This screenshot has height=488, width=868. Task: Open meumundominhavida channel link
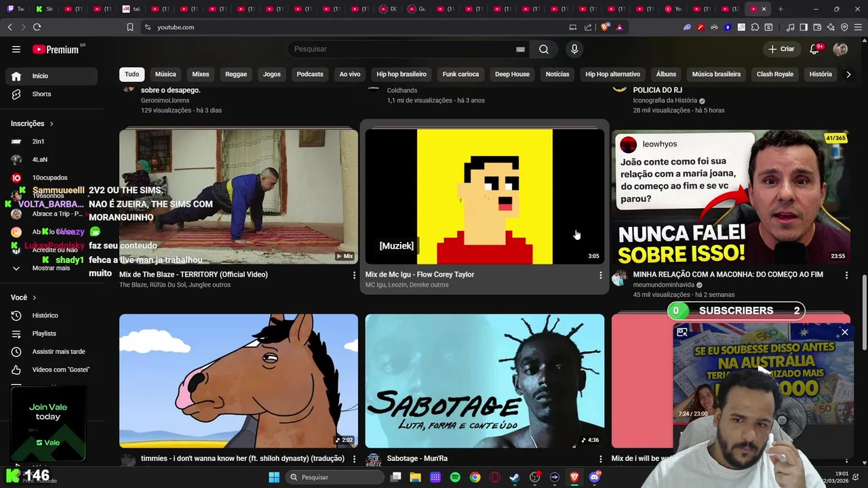click(x=664, y=285)
